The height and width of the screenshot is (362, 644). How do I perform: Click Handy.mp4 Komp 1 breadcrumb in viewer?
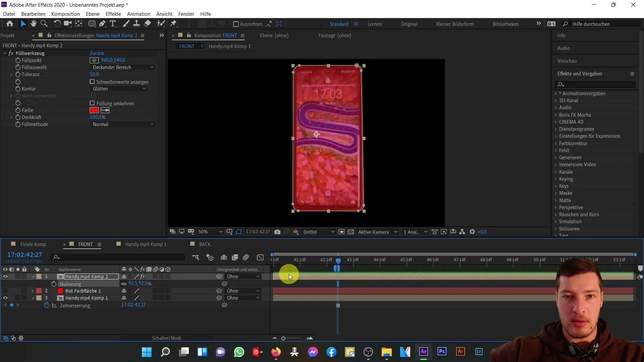(230, 46)
